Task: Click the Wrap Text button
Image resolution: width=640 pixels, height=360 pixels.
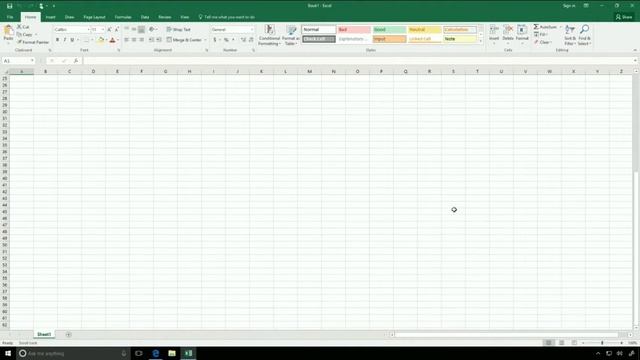Action: [179, 29]
